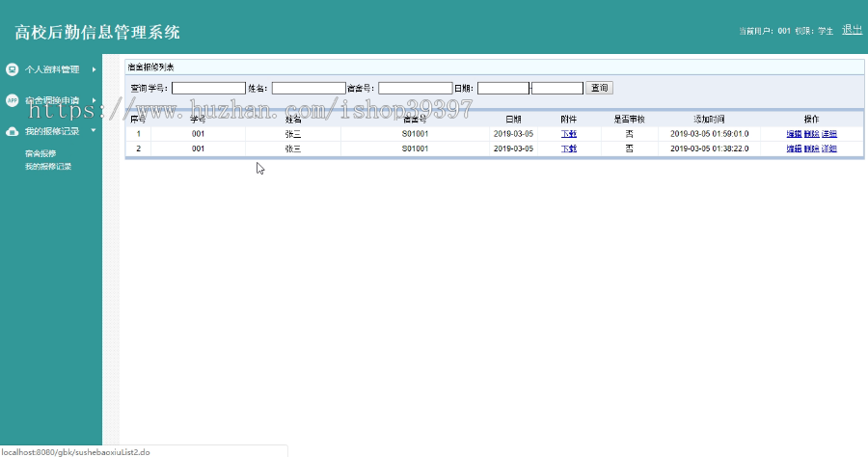
Task: Click the timestamp 2019-03-05 01:38:22.0
Action: click(709, 148)
